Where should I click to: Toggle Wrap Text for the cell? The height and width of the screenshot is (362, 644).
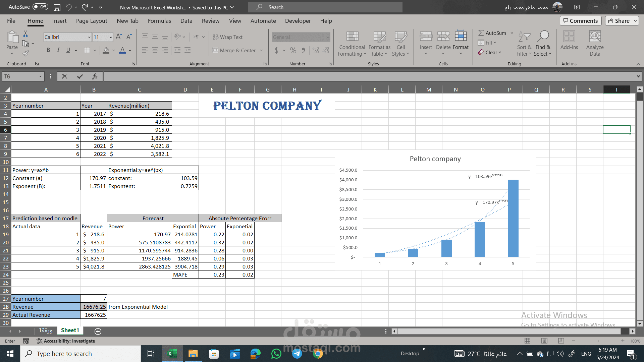click(227, 37)
